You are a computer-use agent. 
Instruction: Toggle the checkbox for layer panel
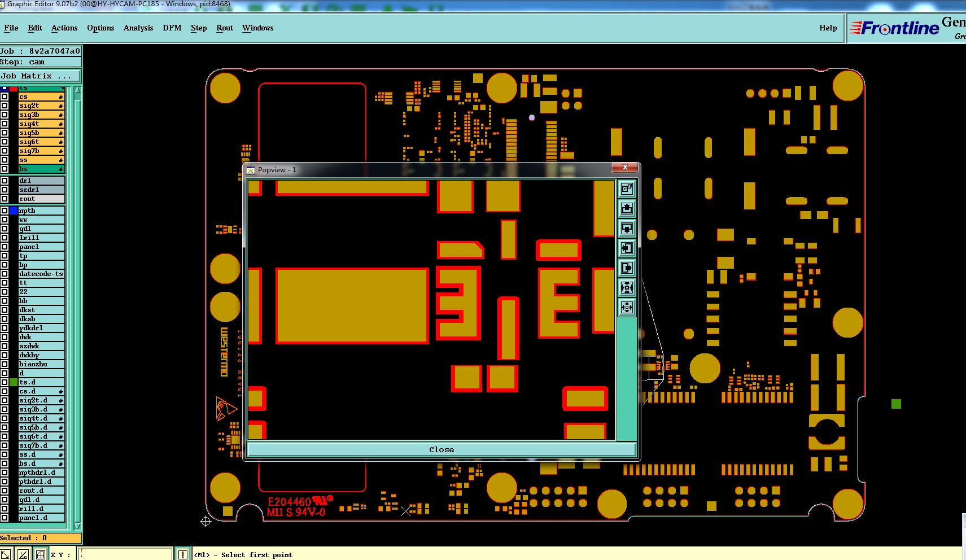tap(5, 247)
